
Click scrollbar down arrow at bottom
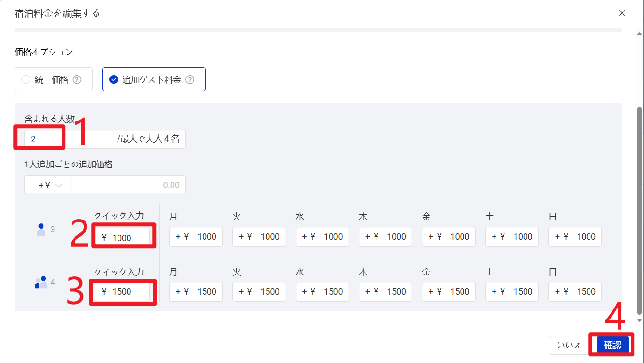click(x=640, y=320)
